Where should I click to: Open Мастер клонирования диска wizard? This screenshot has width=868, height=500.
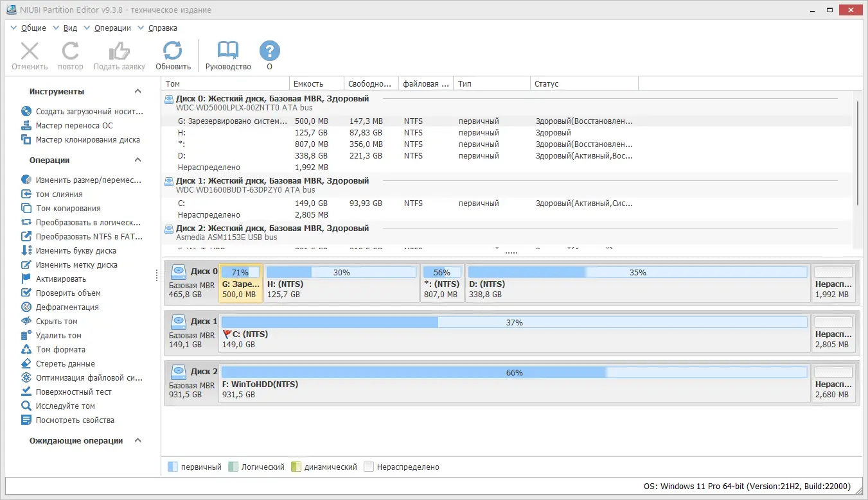(x=81, y=140)
